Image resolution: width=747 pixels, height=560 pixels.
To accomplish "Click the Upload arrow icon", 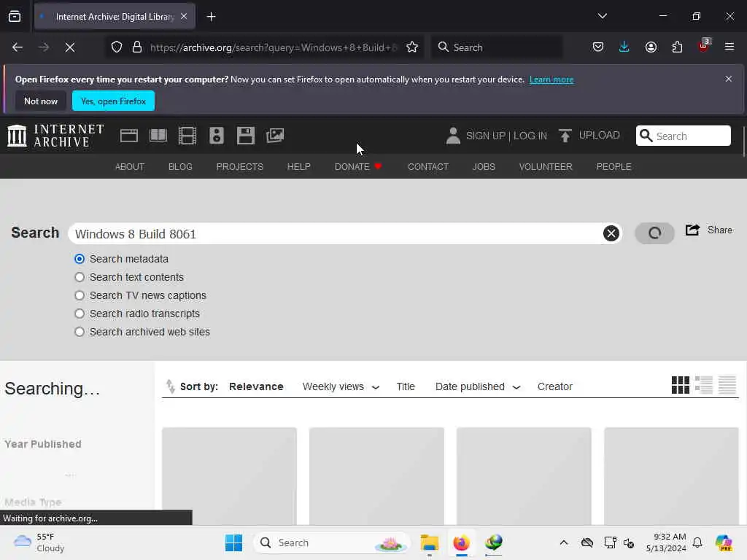I will click(x=565, y=136).
